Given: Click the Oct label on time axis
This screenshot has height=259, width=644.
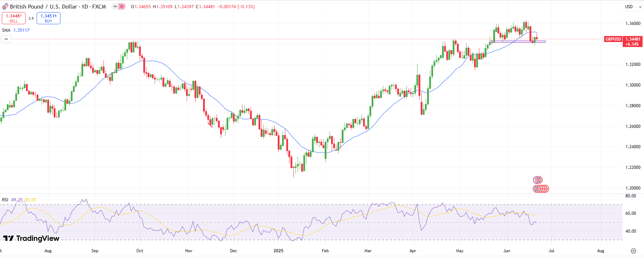Looking at the screenshot, I should pos(140,251).
